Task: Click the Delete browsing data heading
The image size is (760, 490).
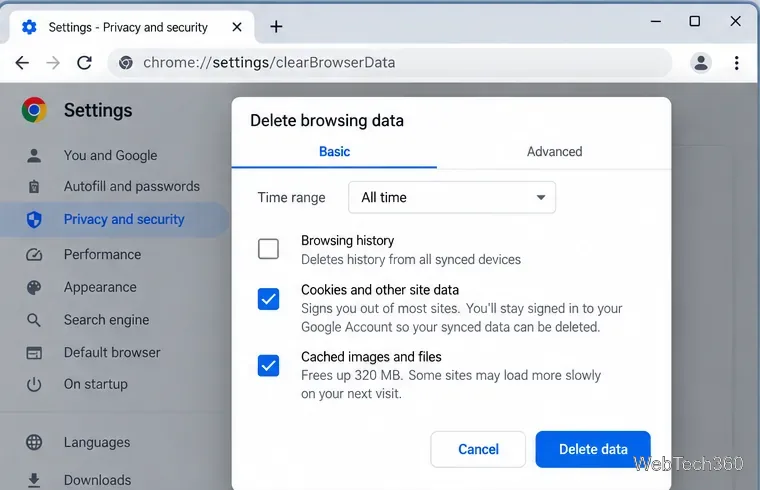Action: pyautogui.click(x=327, y=120)
